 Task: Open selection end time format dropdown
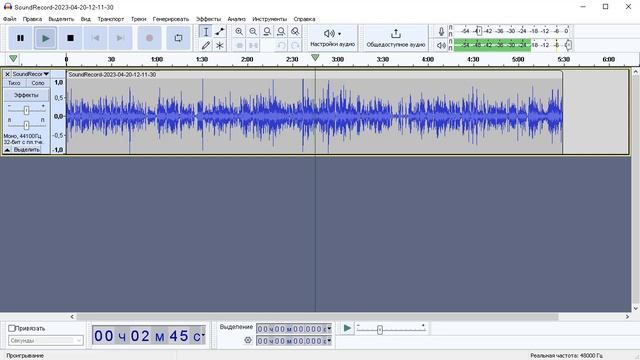pyautogui.click(x=329, y=340)
